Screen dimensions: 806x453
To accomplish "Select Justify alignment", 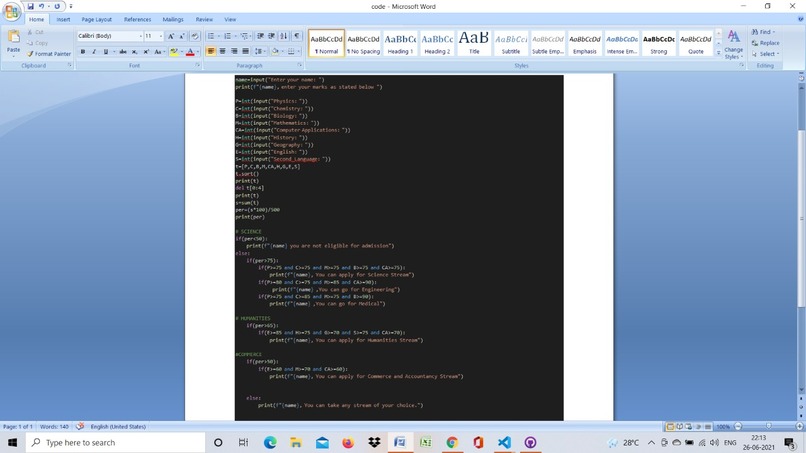I will click(x=245, y=51).
